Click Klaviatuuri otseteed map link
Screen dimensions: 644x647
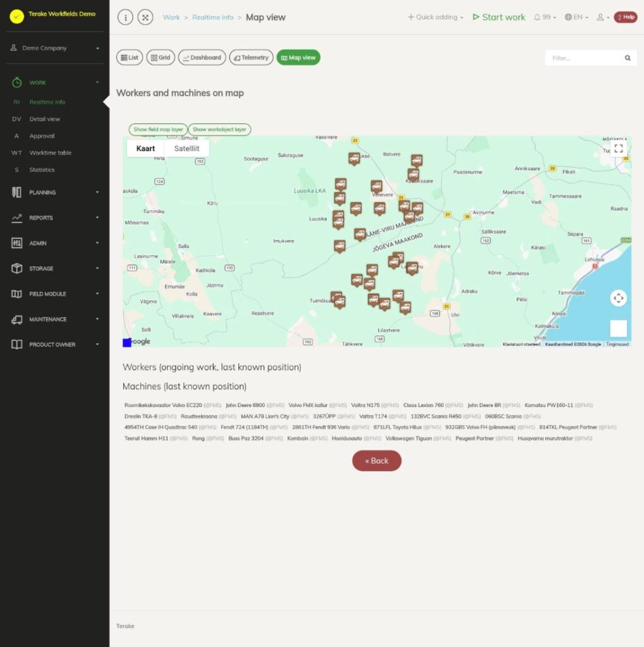pos(521,344)
